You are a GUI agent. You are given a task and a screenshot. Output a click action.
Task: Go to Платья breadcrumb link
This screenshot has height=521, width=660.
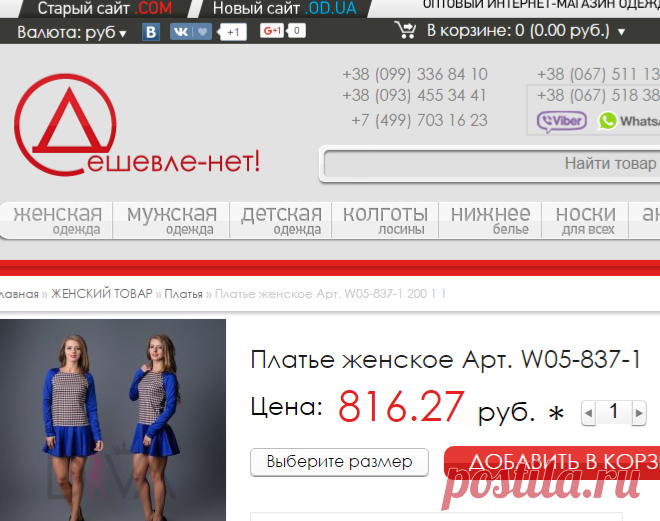183,294
